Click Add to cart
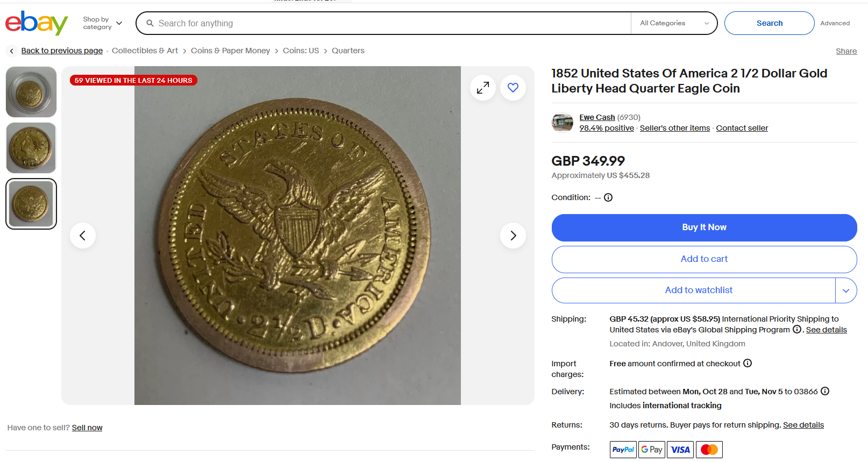868x462 pixels. 704,259
